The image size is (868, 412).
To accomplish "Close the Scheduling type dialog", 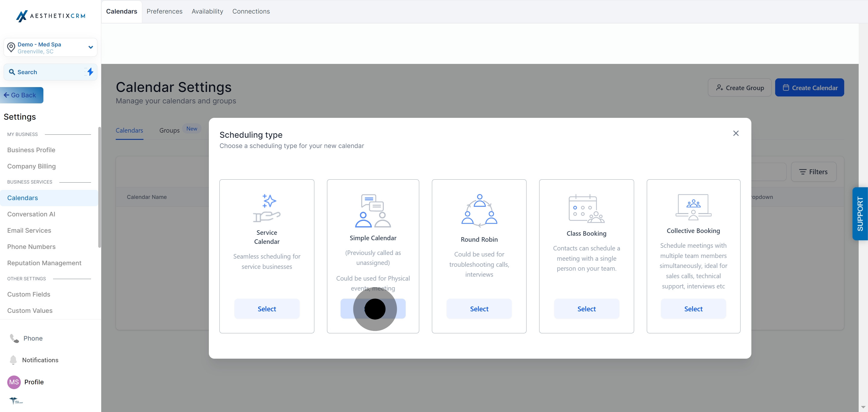I will click(x=736, y=134).
